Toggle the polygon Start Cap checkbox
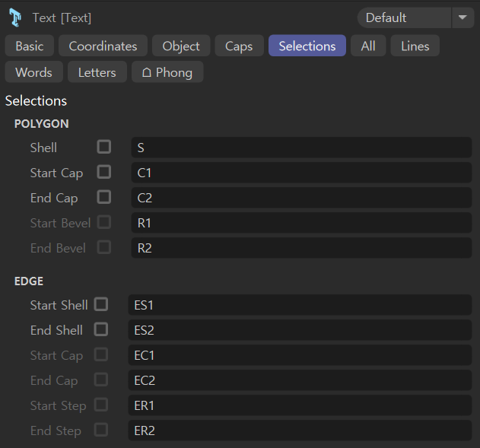The height and width of the screenshot is (448, 480). [104, 172]
